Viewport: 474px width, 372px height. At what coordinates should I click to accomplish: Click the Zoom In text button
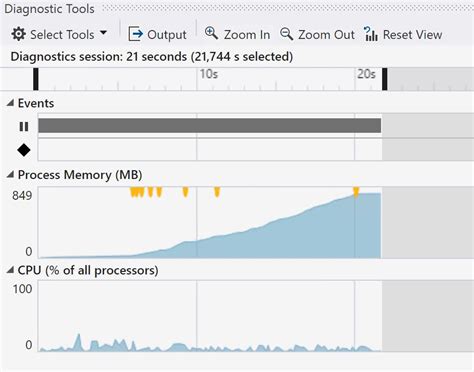click(247, 34)
